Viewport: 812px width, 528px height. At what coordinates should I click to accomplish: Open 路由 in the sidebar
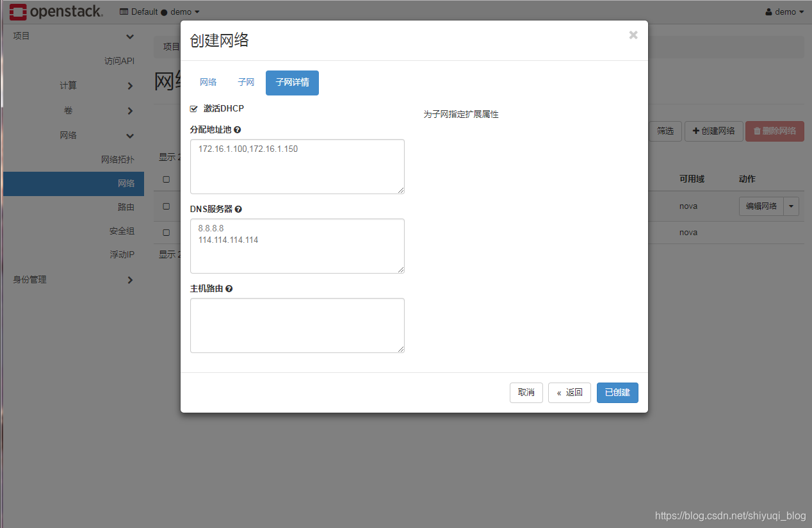pyautogui.click(x=126, y=207)
